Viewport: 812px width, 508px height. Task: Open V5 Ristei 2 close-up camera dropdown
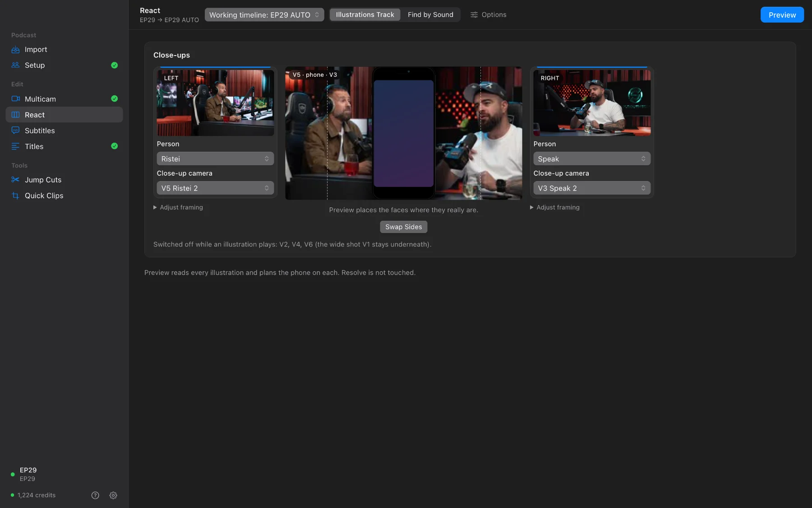215,188
